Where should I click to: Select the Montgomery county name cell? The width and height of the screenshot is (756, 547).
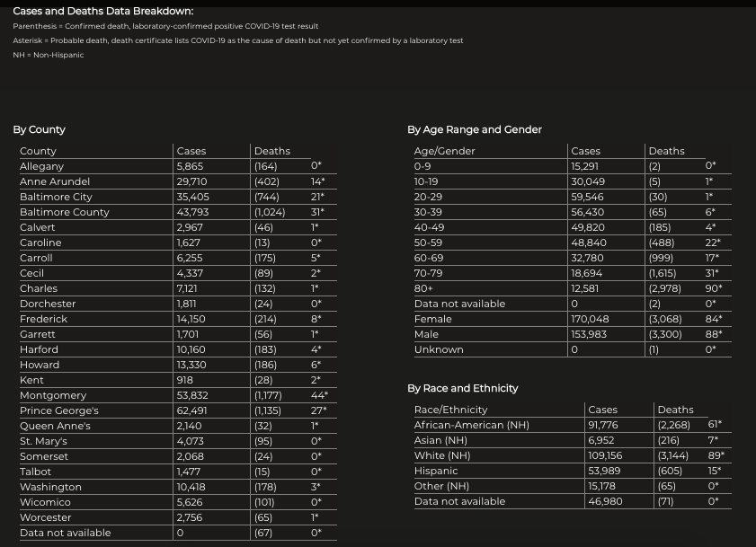pyautogui.click(x=53, y=395)
